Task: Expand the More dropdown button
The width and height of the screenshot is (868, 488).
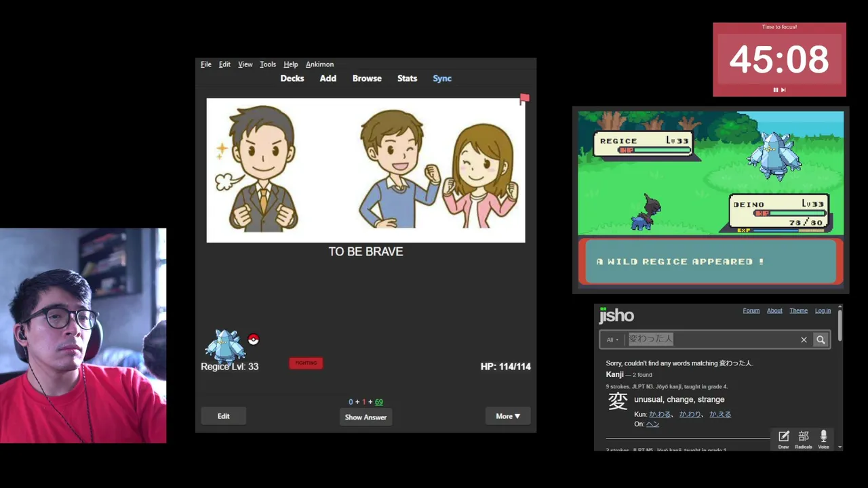Action: [508, 416]
